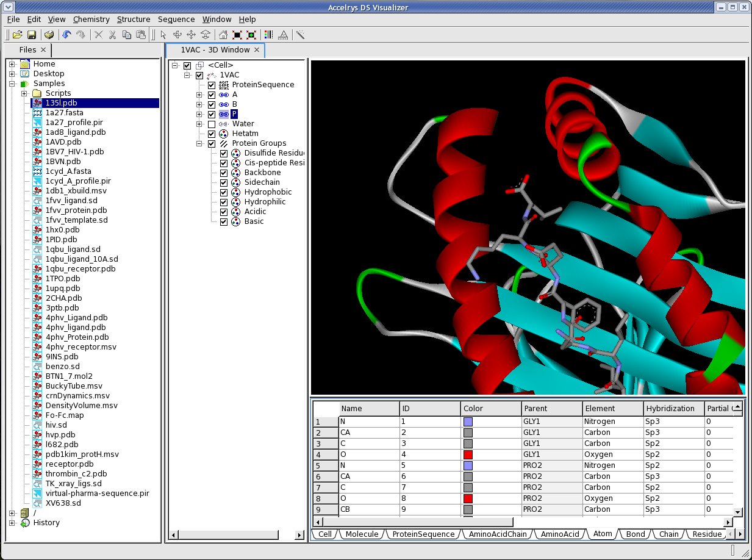Select the Rotate tool in toolbar
752x560 pixels.
[177, 35]
